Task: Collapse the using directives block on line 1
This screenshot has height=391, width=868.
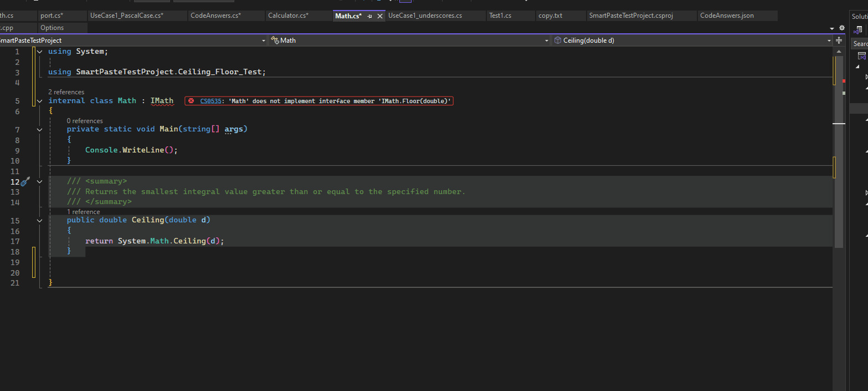Action: pos(39,52)
